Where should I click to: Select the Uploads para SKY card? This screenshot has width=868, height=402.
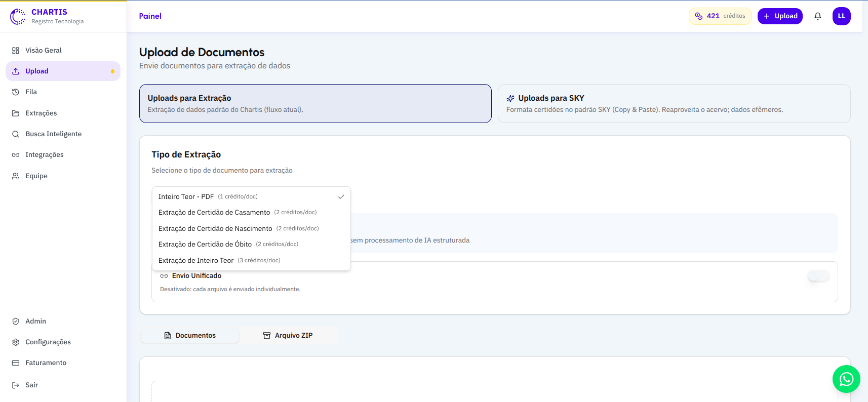pyautogui.click(x=674, y=103)
